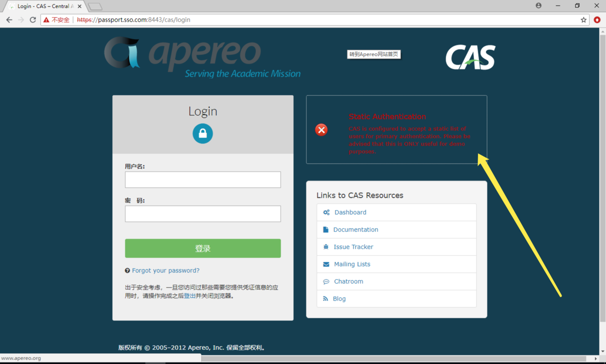Image resolution: width=606 pixels, height=364 pixels.
Task: Click the copyright 版权所有 footer text
Action: coord(192,348)
